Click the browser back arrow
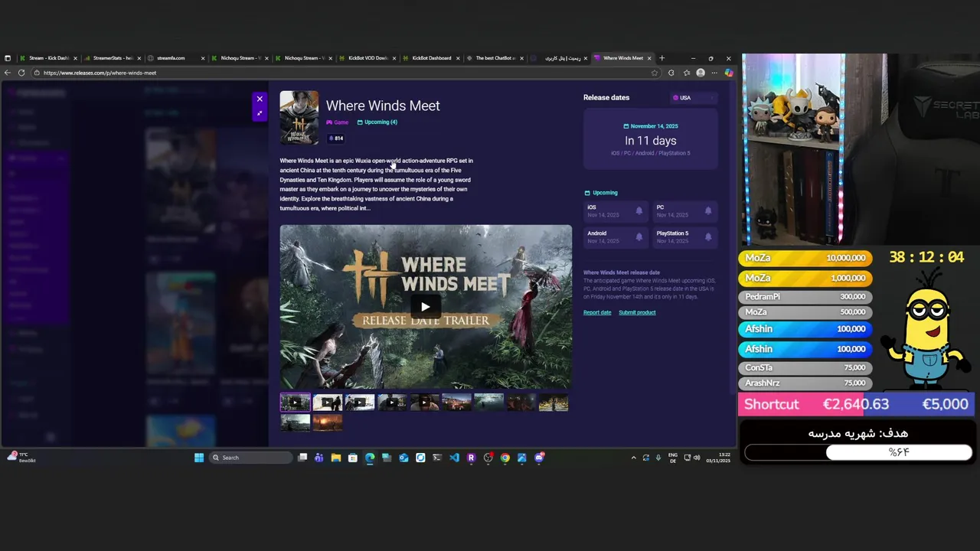Viewport: 980px width, 551px height. [8, 73]
